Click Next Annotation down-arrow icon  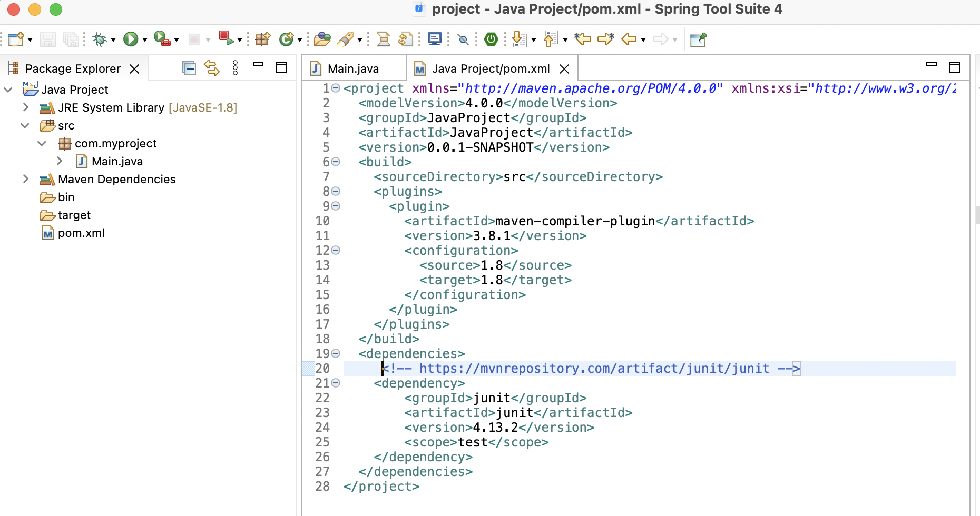(519, 39)
